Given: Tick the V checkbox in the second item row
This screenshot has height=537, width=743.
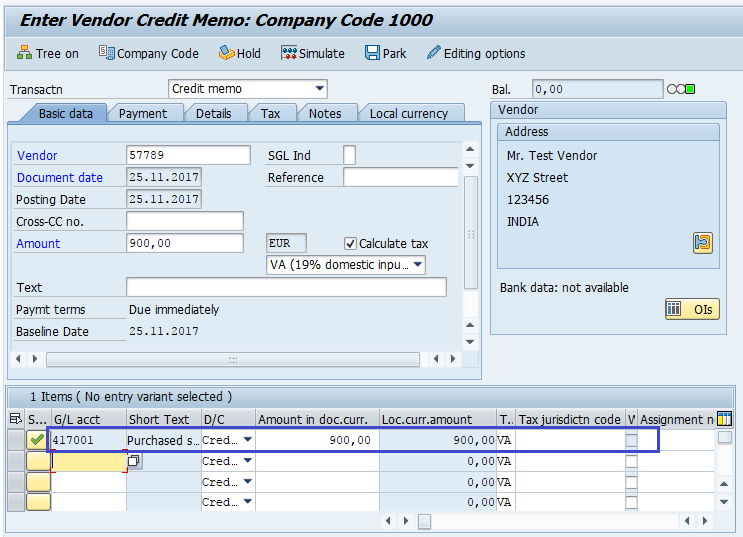Looking at the screenshot, I should click(631, 461).
